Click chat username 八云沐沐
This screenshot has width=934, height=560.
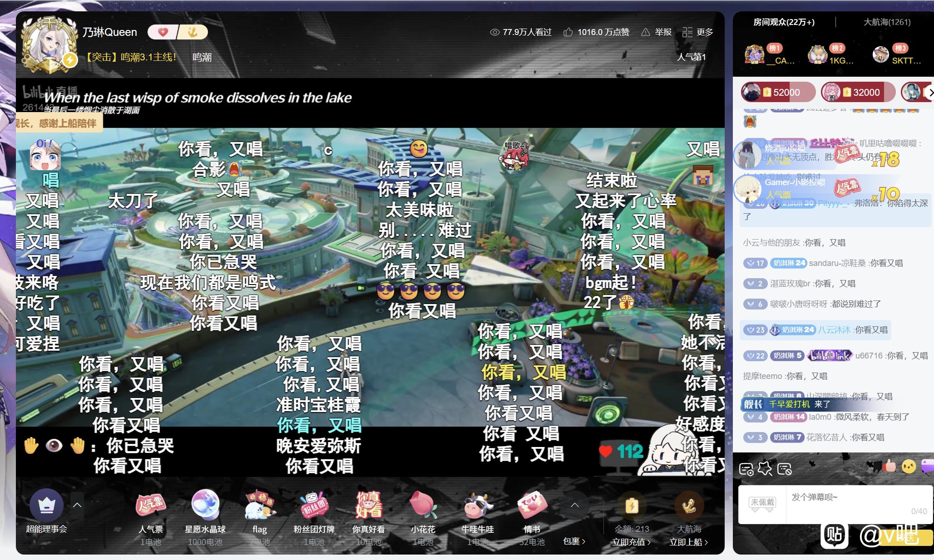click(834, 330)
